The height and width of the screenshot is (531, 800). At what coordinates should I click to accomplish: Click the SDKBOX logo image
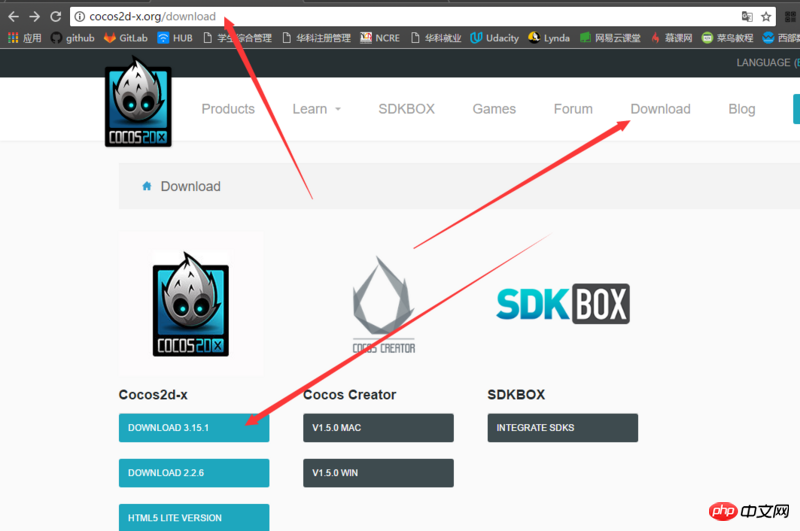[x=563, y=304]
